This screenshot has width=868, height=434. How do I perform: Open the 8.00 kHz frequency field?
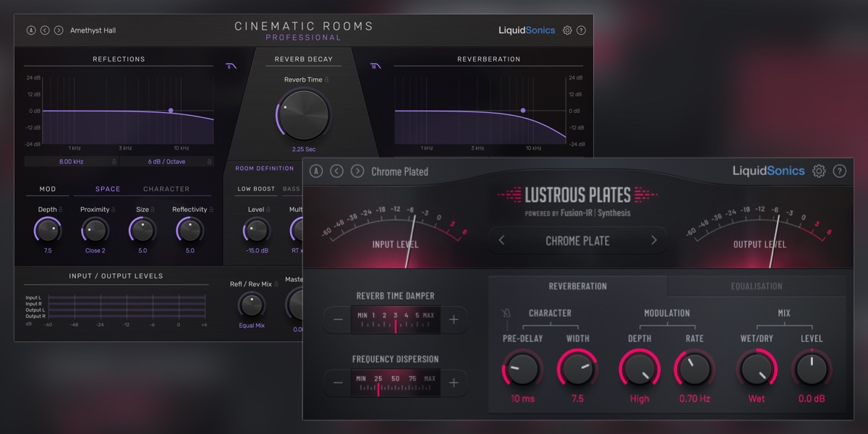(71, 161)
